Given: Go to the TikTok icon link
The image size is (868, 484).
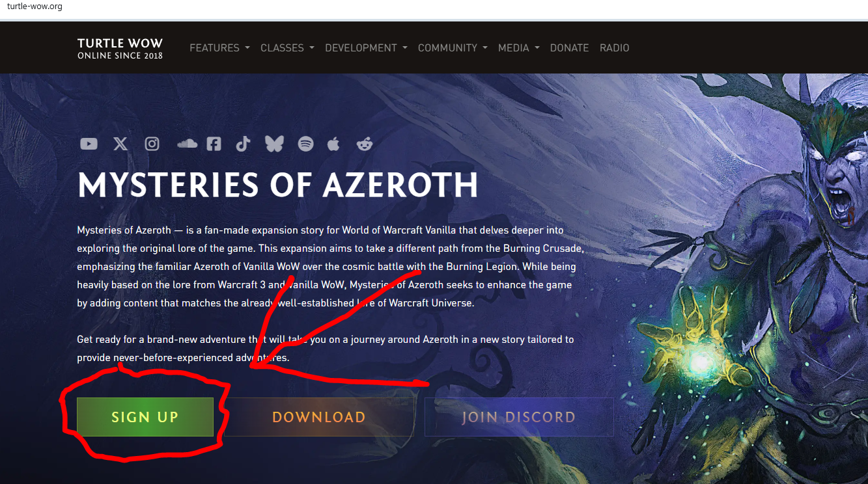Looking at the screenshot, I should [243, 144].
